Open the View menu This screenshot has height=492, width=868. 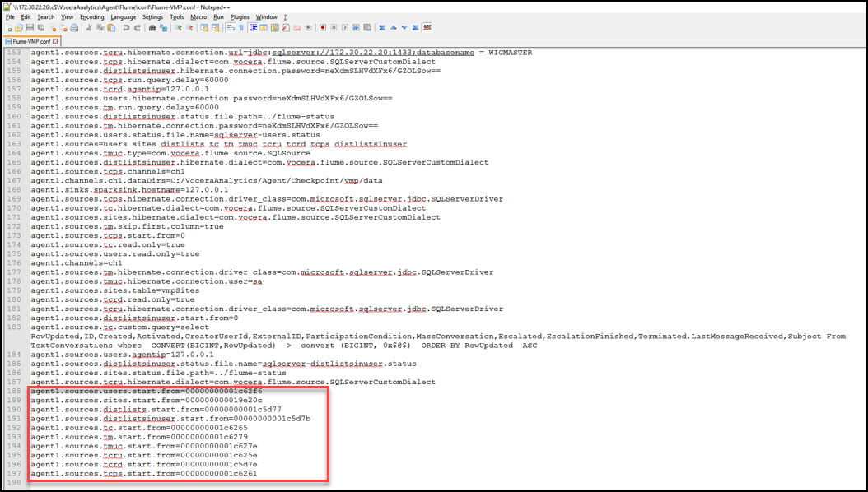pos(67,17)
